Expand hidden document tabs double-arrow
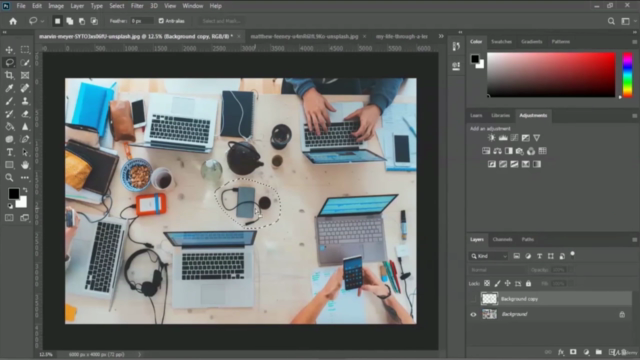The width and height of the screenshot is (640, 360). pyautogui.click(x=441, y=36)
